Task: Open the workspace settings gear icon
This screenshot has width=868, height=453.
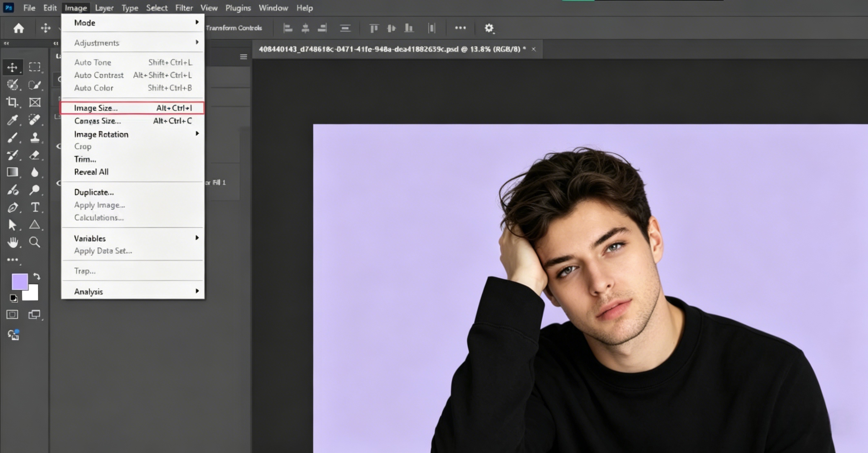Action: point(489,28)
